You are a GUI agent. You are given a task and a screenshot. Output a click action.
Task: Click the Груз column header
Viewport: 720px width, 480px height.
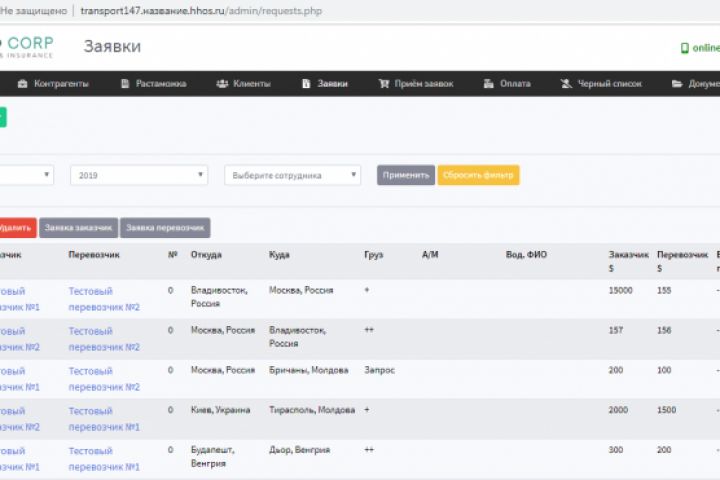click(373, 254)
